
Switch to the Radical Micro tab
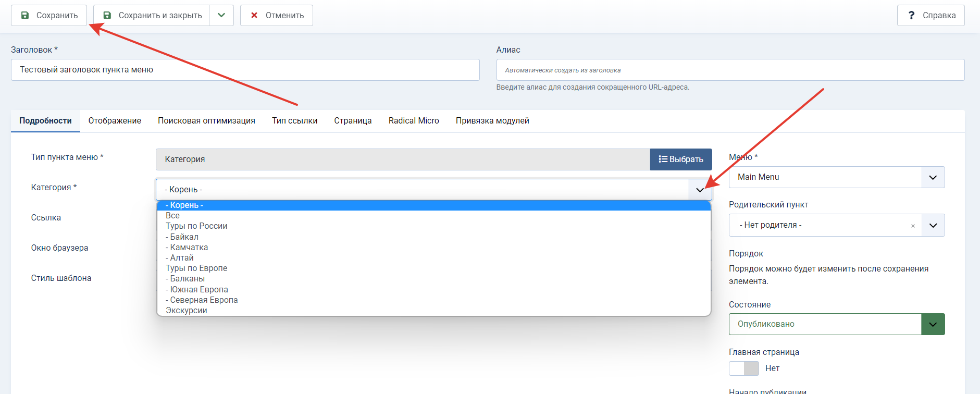click(x=414, y=120)
